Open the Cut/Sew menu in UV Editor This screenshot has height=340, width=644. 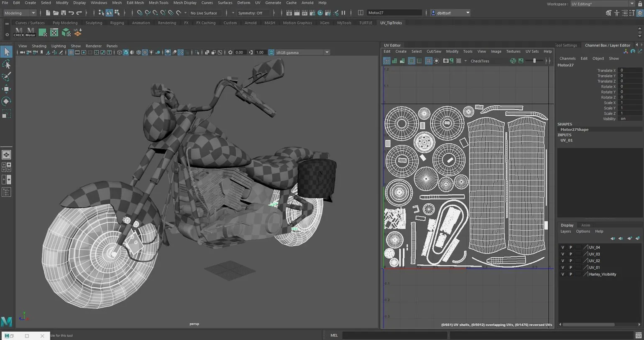(434, 51)
